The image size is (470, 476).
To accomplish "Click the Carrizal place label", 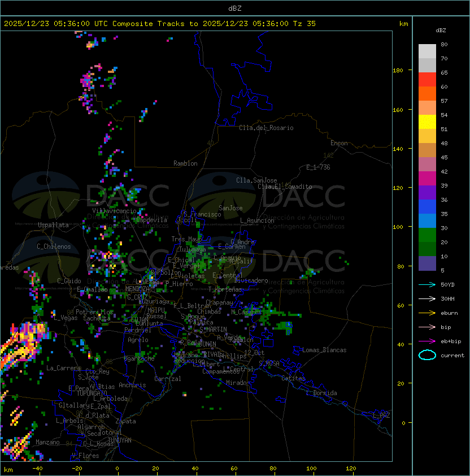I will pyautogui.click(x=168, y=379).
